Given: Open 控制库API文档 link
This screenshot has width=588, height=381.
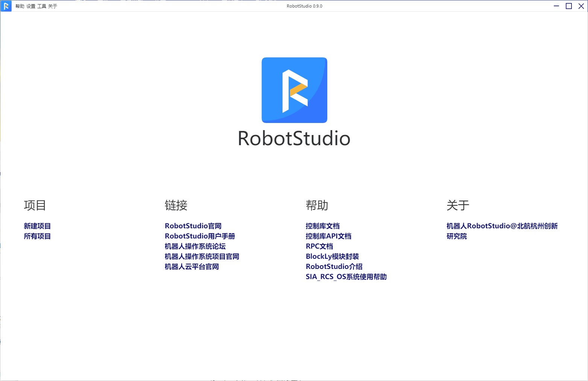Looking at the screenshot, I should (x=328, y=236).
